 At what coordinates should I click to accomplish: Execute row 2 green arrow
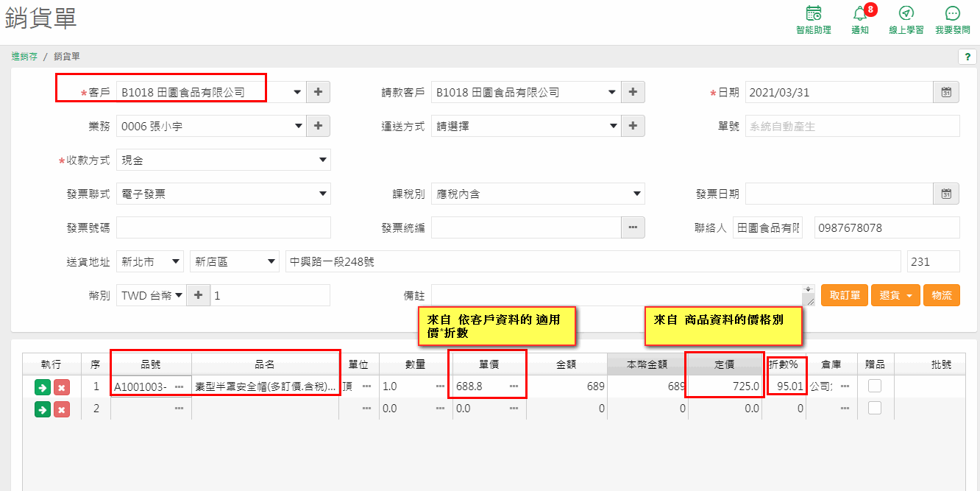[x=43, y=409]
